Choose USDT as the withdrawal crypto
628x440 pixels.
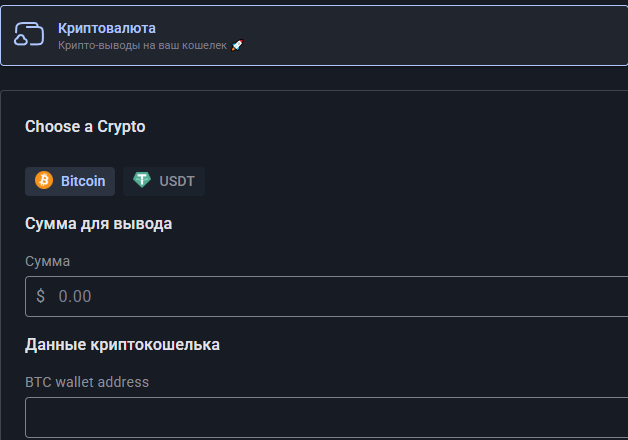click(x=164, y=181)
